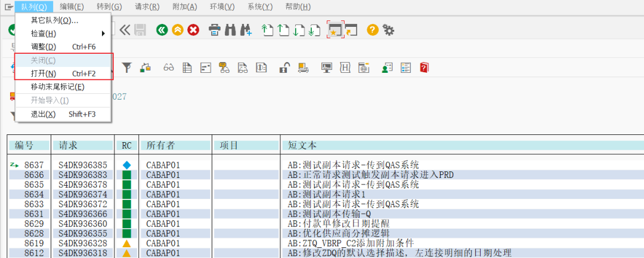The width and height of the screenshot is (644, 258).
Task: Click text AB:ZTQ_VBRP_C2添加附加条件
Action: [351, 243]
